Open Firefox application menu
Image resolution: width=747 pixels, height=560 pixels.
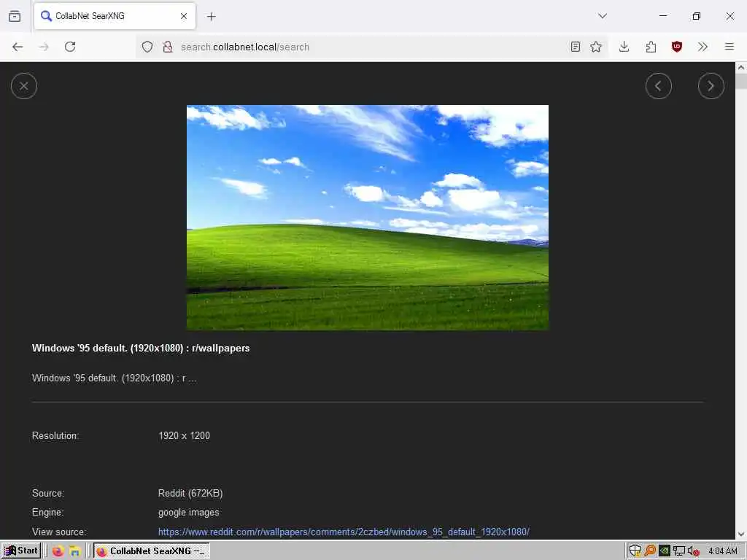[729, 47]
